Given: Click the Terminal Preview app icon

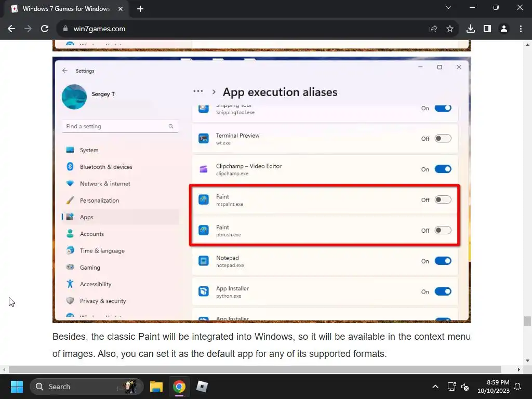Looking at the screenshot, I should click(204, 138).
